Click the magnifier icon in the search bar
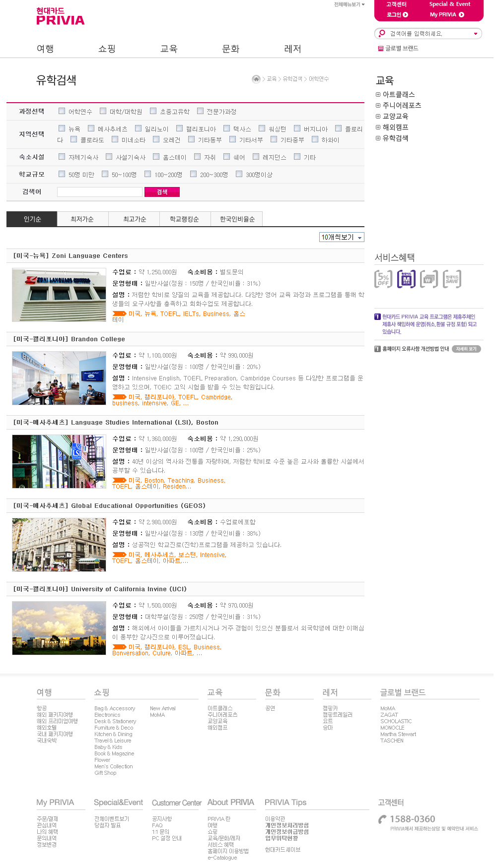This screenshot has height=868, width=495. (382, 33)
